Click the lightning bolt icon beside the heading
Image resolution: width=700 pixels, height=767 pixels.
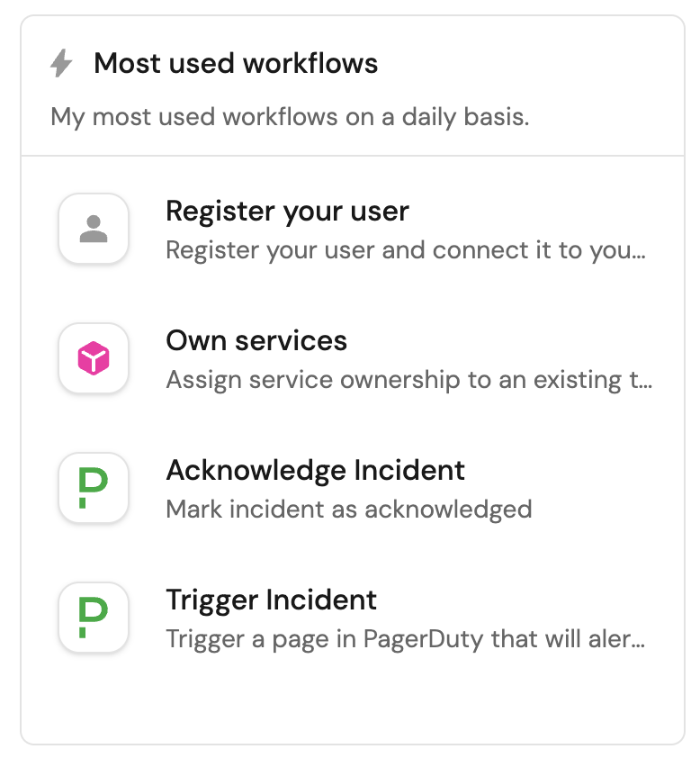(61, 63)
